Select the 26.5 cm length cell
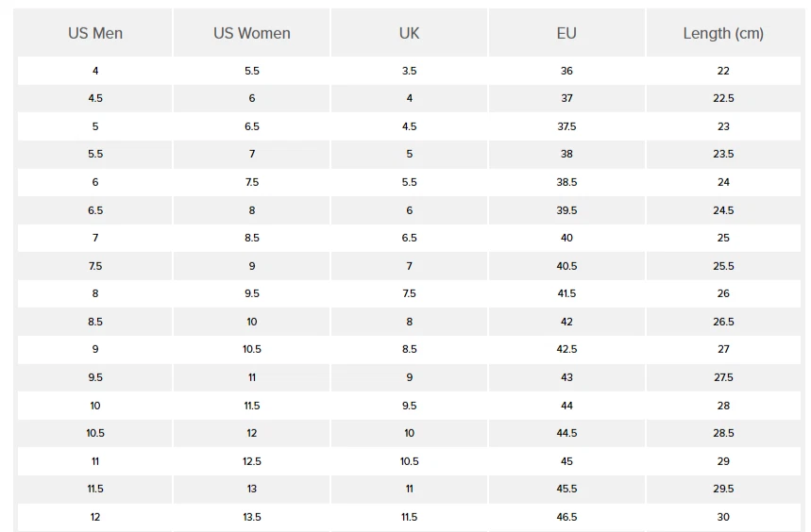 click(723, 322)
